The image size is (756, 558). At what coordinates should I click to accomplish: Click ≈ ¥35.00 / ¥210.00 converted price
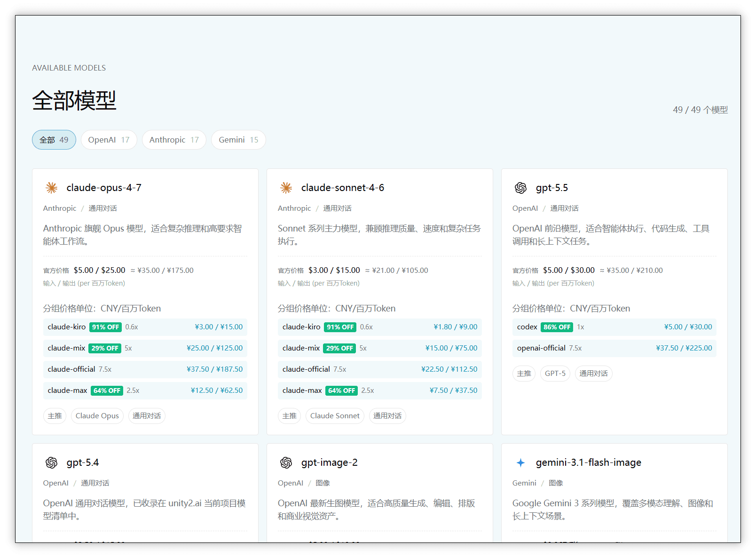coord(631,271)
